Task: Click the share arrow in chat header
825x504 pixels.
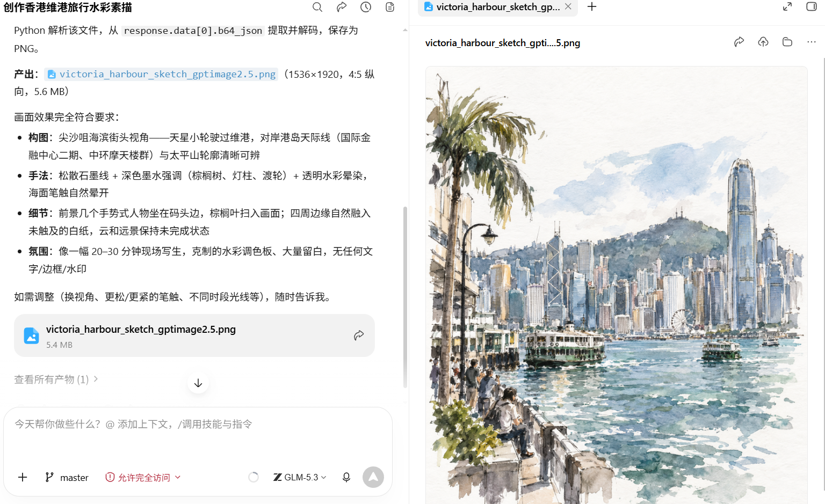Action: (342, 7)
